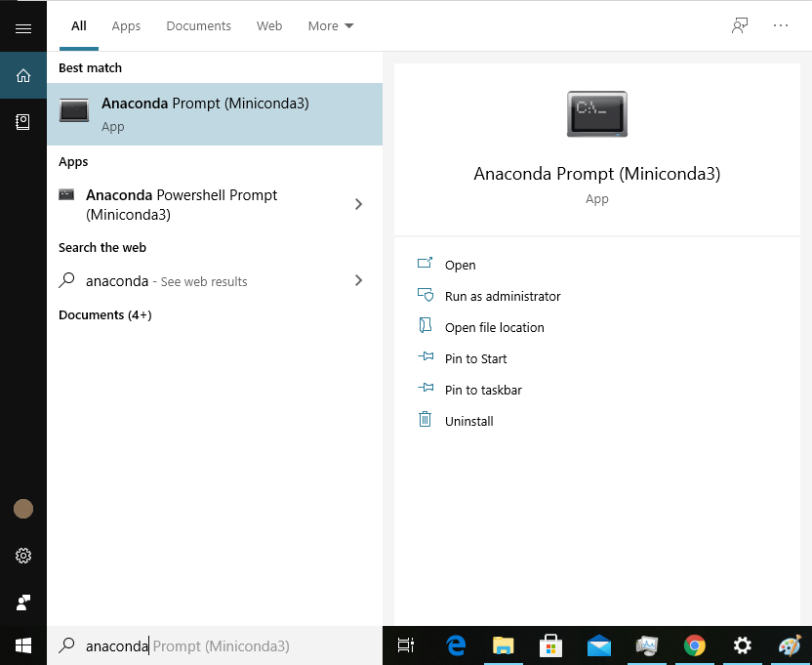Click the Open file location folder icon
Image resolution: width=812 pixels, height=665 pixels.
(x=425, y=325)
